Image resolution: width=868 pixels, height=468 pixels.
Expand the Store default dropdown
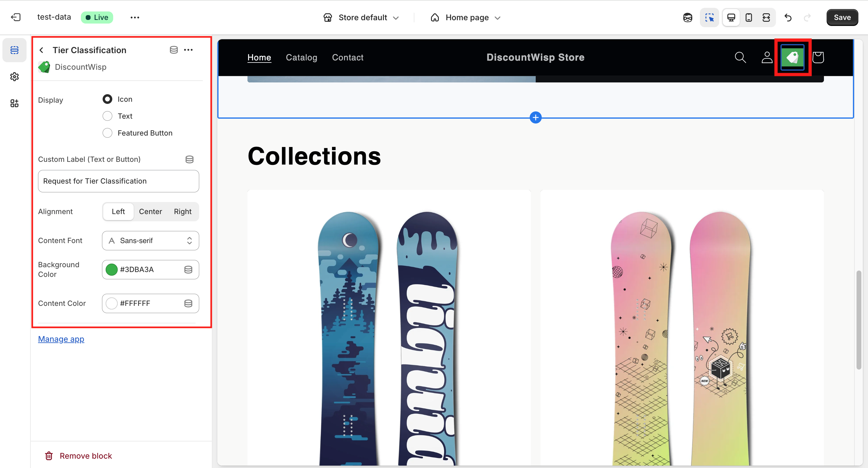(361, 18)
